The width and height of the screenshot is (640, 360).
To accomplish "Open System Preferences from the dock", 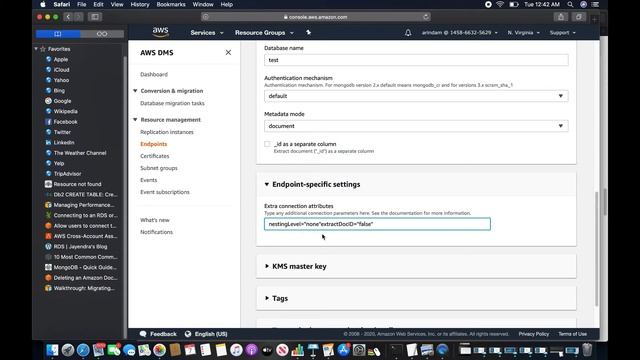I will [359, 350].
